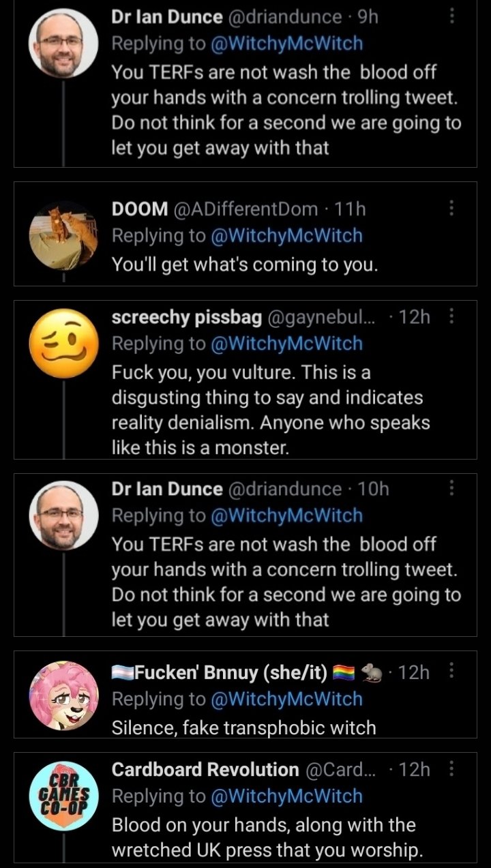Open the "Silence, fake transphobic witch" tweet
This screenshot has width=491, height=868.
(x=244, y=728)
